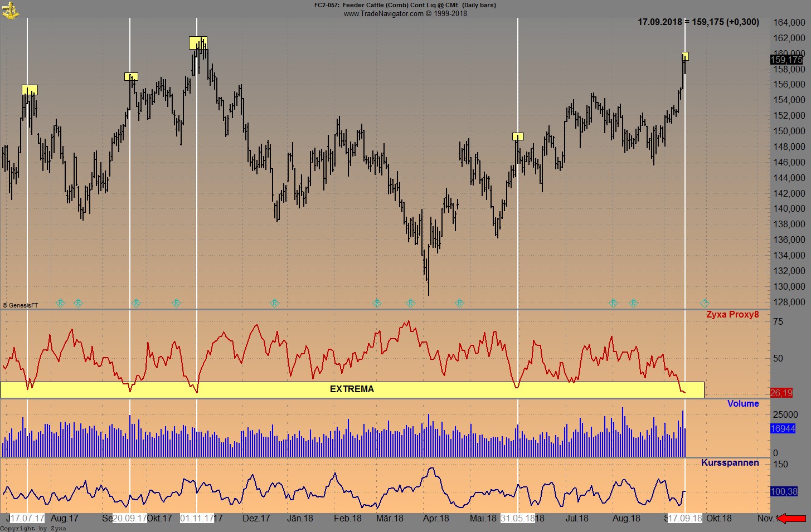Screen dimensions: 811x532
Task: Click the gold logo icon in the top-left corner
Action: point(11,10)
